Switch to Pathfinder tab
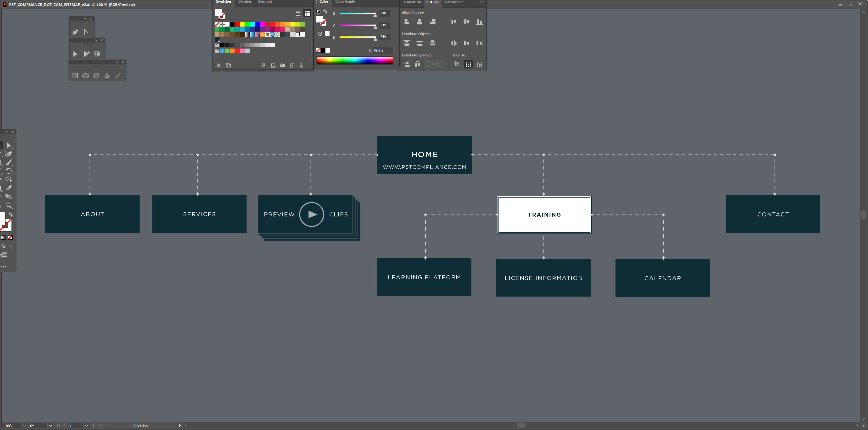The width and height of the screenshot is (868, 430). pyautogui.click(x=454, y=2)
